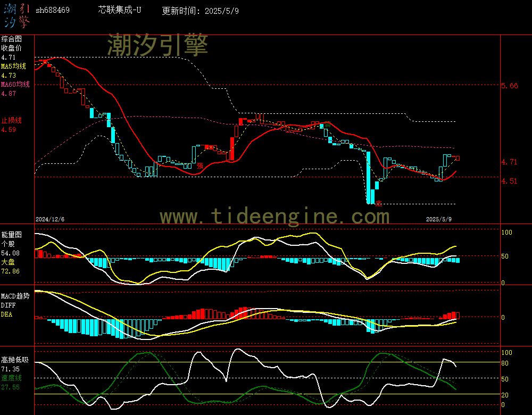Select the stock code sh688469
The image size is (532, 415).
[53, 10]
